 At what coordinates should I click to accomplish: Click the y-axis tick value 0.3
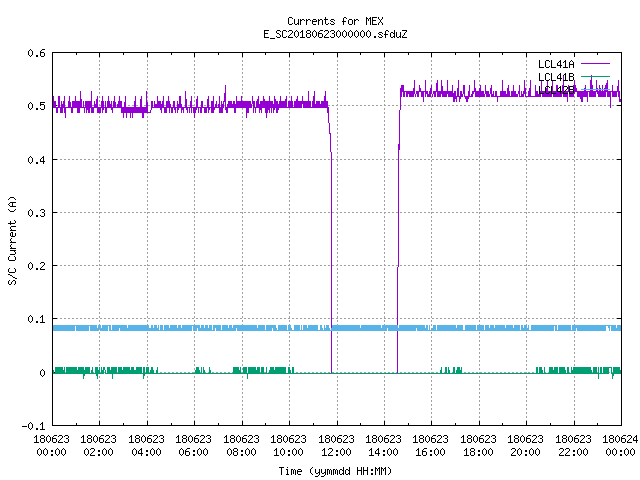click(x=36, y=213)
